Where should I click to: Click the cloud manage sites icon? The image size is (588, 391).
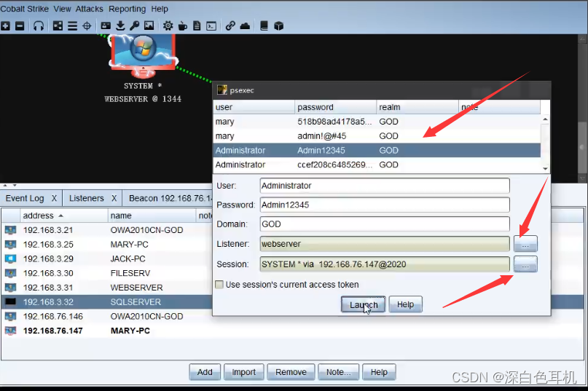(x=245, y=26)
